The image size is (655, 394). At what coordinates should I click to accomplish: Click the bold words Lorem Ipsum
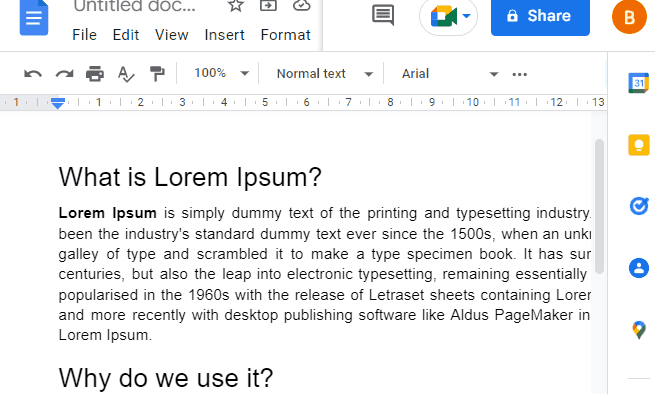click(107, 213)
